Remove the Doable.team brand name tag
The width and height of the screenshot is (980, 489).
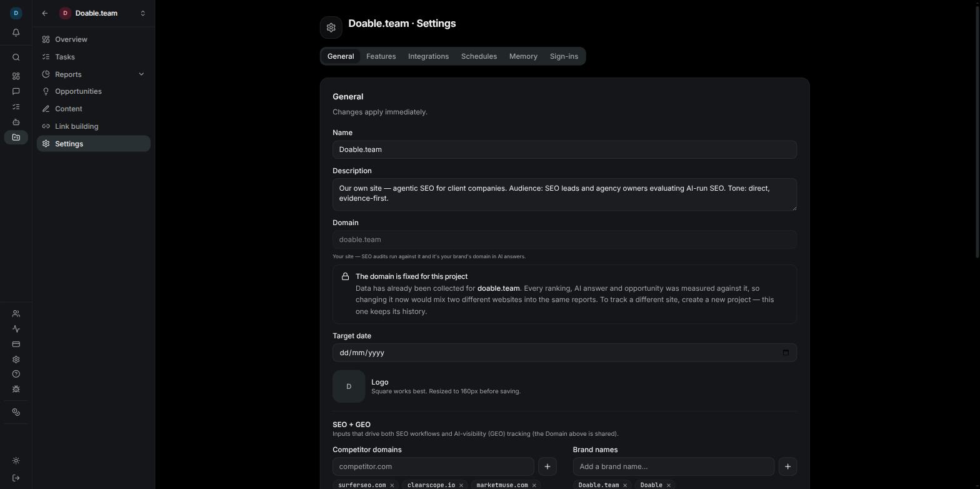625,485
